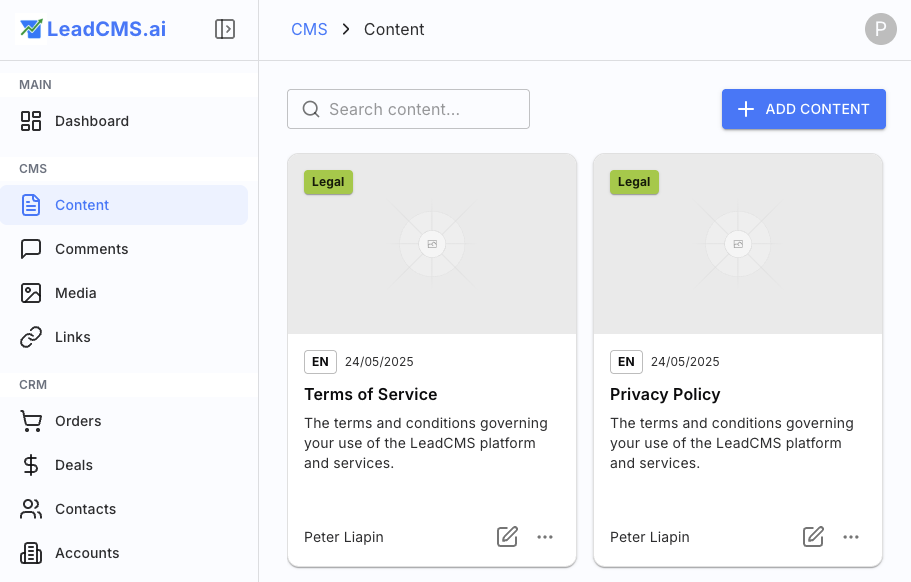This screenshot has width=911, height=582.
Task: Go to the Media library
Action: 75,293
